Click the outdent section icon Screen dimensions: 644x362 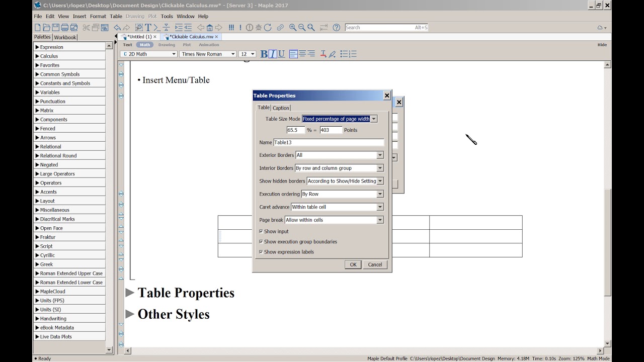point(188,28)
